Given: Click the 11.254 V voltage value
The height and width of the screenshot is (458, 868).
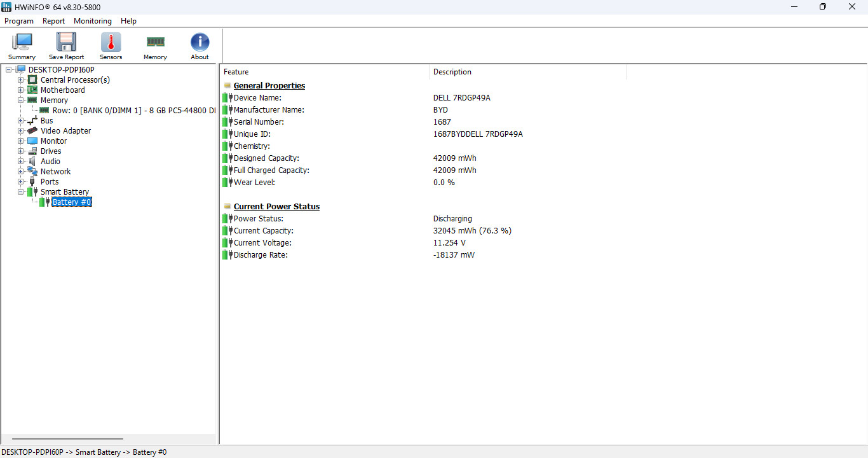Looking at the screenshot, I should click(x=449, y=243).
